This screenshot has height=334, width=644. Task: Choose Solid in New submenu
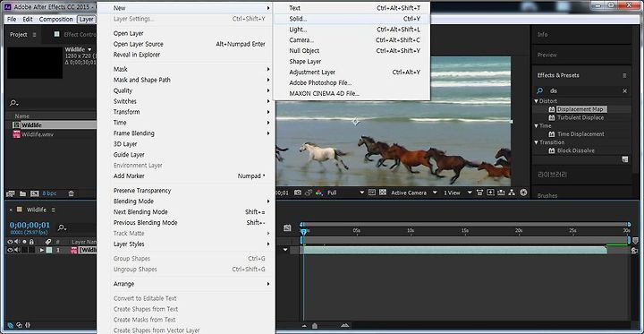point(352,19)
